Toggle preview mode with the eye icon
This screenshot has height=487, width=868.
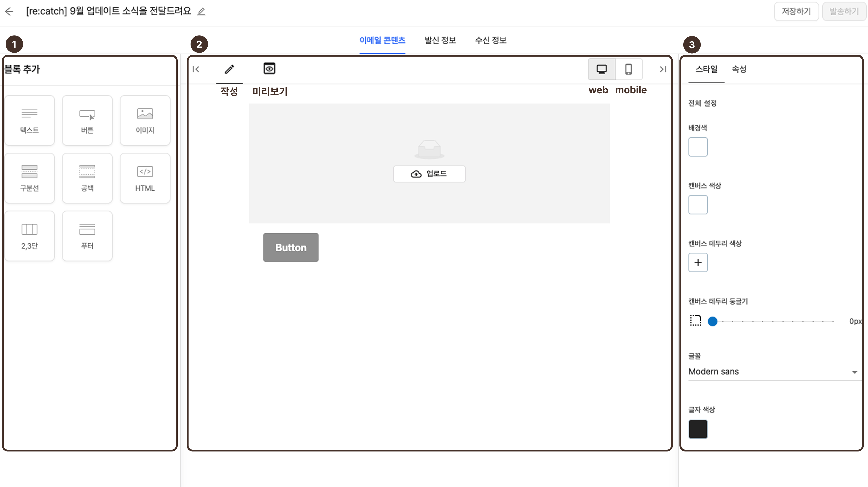pyautogui.click(x=269, y=69)
